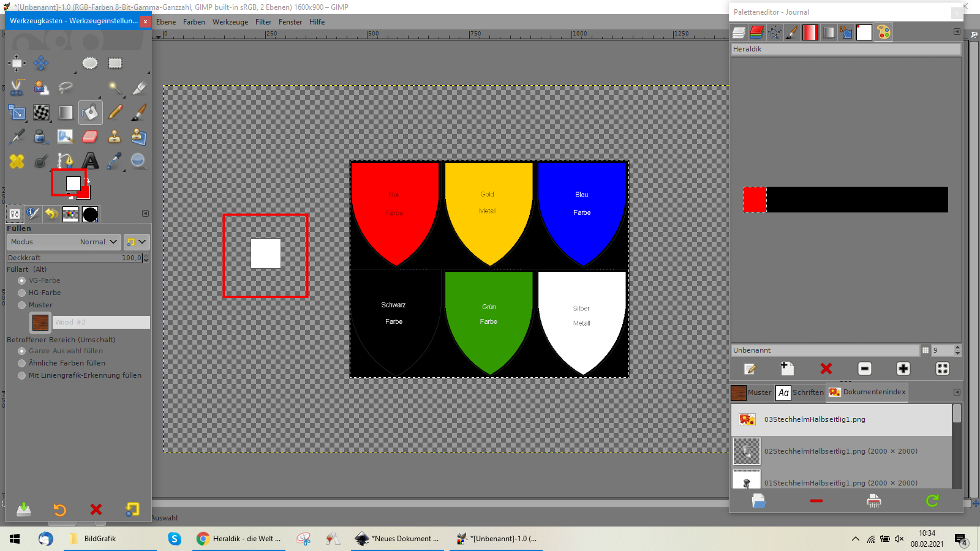Save the current tool preset
The height and width of the screenshot is (551, 980).
[24, 509]
